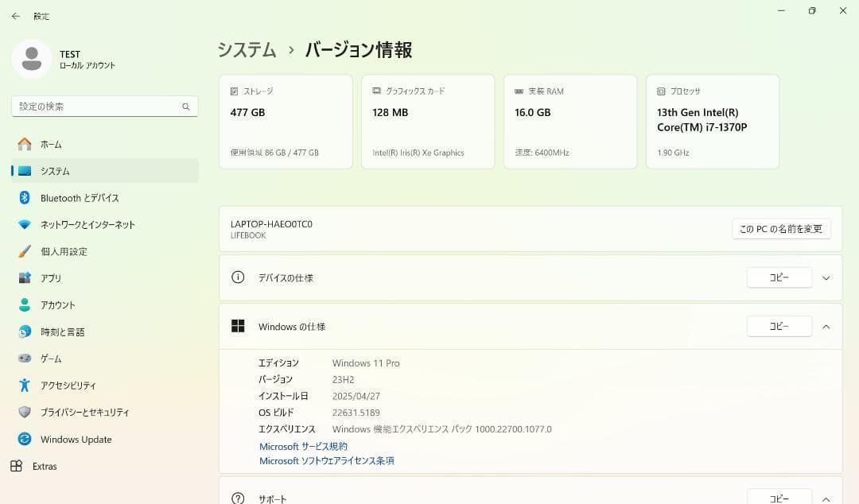Expand the サポート section at the bottom
This screenshot has height=504, width=859.
[x=826, y=497]
